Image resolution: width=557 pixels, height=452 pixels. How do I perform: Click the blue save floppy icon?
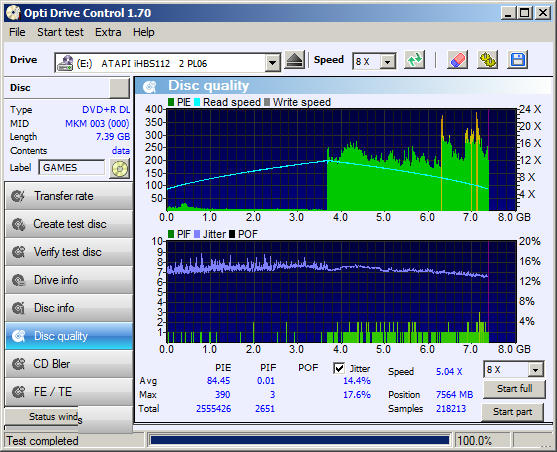(518, 60)
